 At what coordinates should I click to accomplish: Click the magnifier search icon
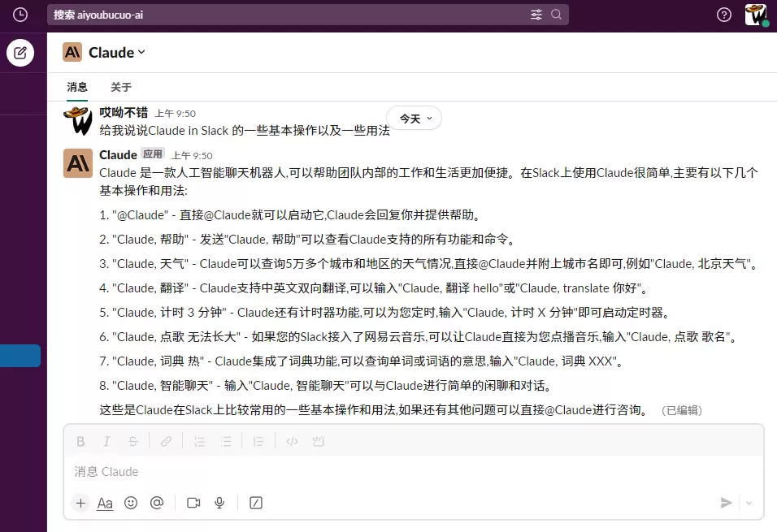(557, 15)
